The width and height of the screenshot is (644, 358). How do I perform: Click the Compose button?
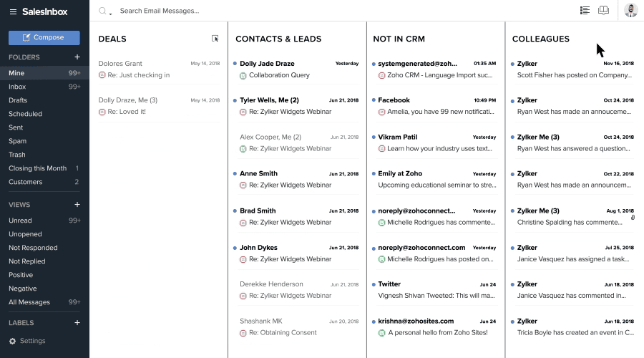click(44, 37)
